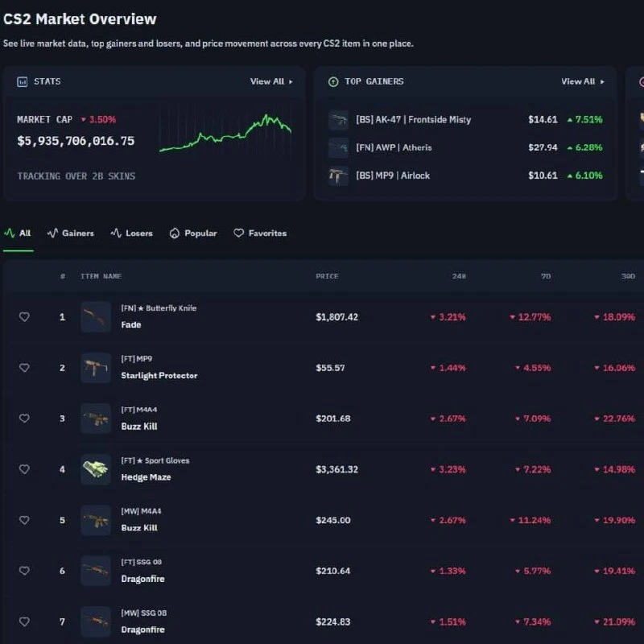The width and height of the screenshot is (644, 644).
Task: Click the Starlight Protector item name
Action: pos(159,375)
